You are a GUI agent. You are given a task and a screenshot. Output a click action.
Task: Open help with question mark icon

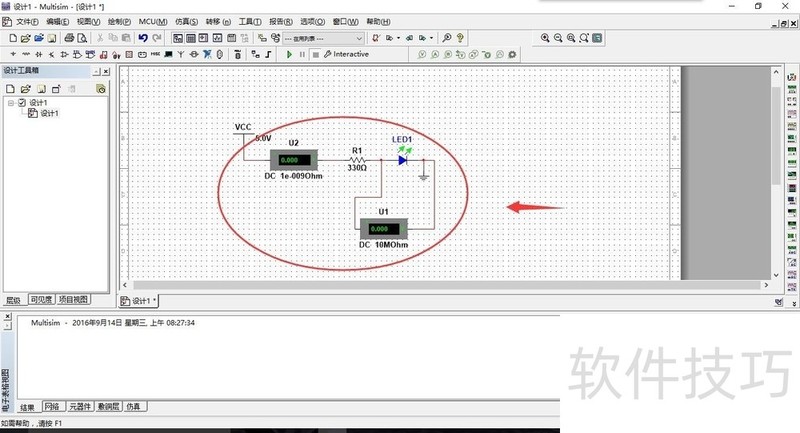(x=460, y=38)
